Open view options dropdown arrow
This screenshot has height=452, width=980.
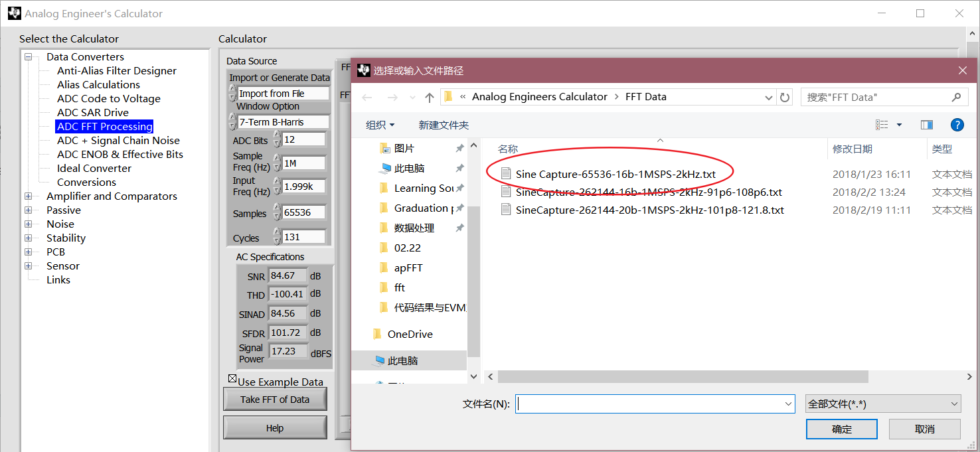(x=899, y=125)
